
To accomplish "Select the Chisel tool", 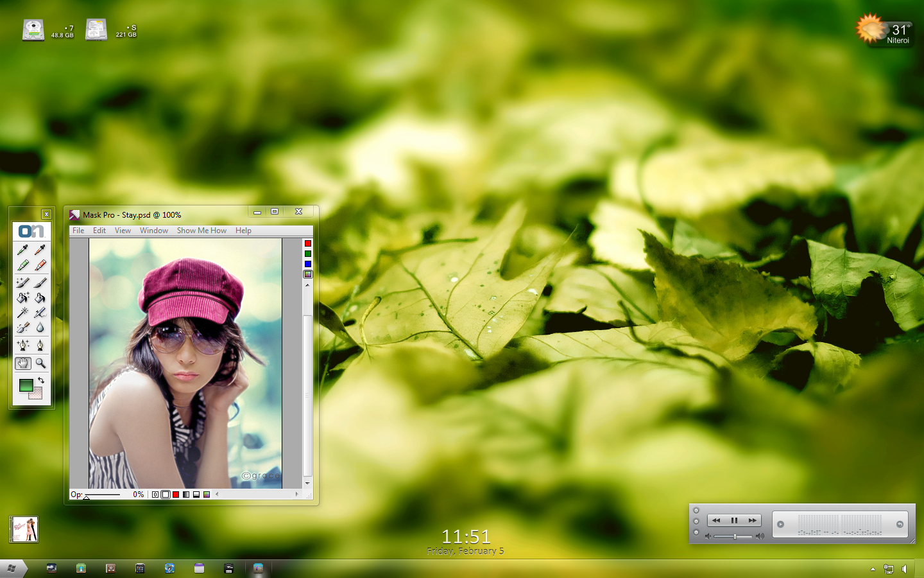I will pyautogui.click(x=23, y=328).
